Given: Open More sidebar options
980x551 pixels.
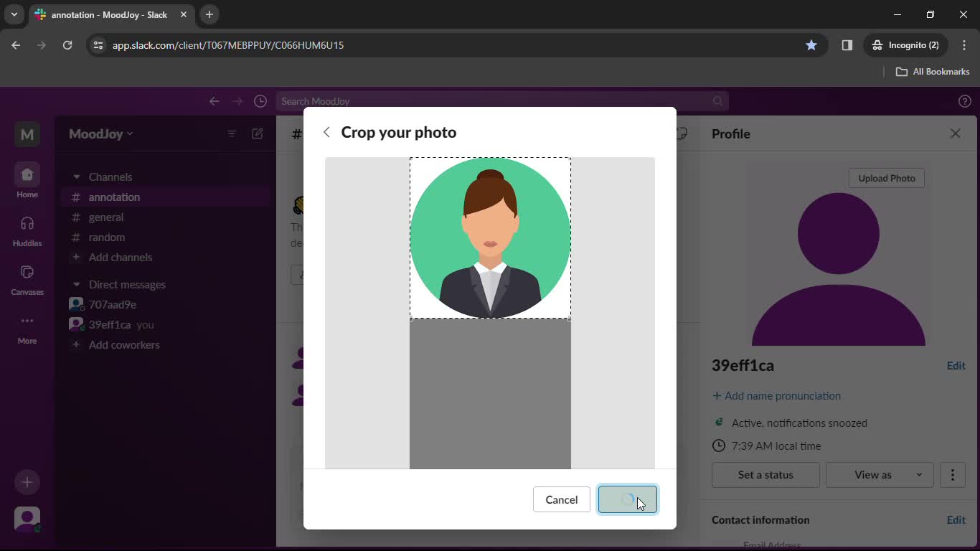Looking at the screenshot, I should (27, 327).
